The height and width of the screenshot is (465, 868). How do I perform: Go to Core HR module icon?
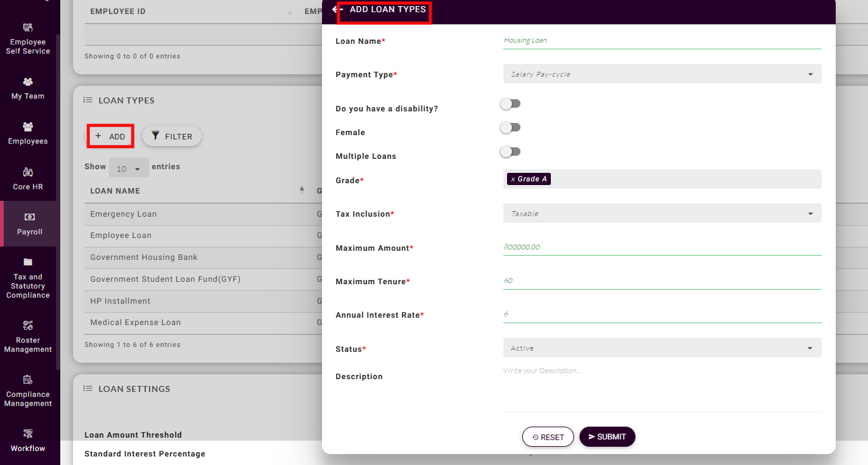tap(28, 172)
